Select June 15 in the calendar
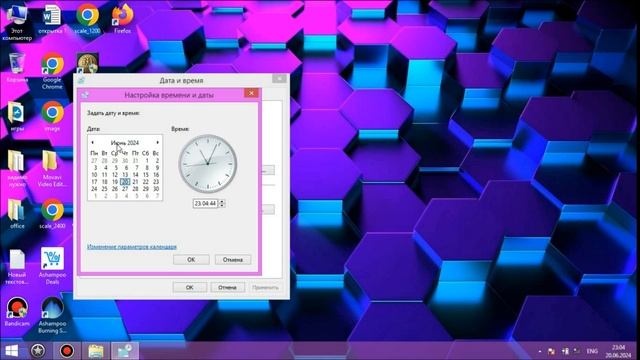Image resolution: width=640 pixels, height=360 pixels. pyautogui.click(x=146, y=175)
